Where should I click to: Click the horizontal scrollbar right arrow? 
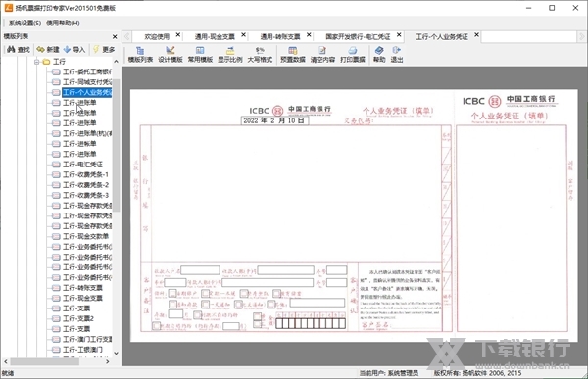pyautogui.click(x=108, y=361)
